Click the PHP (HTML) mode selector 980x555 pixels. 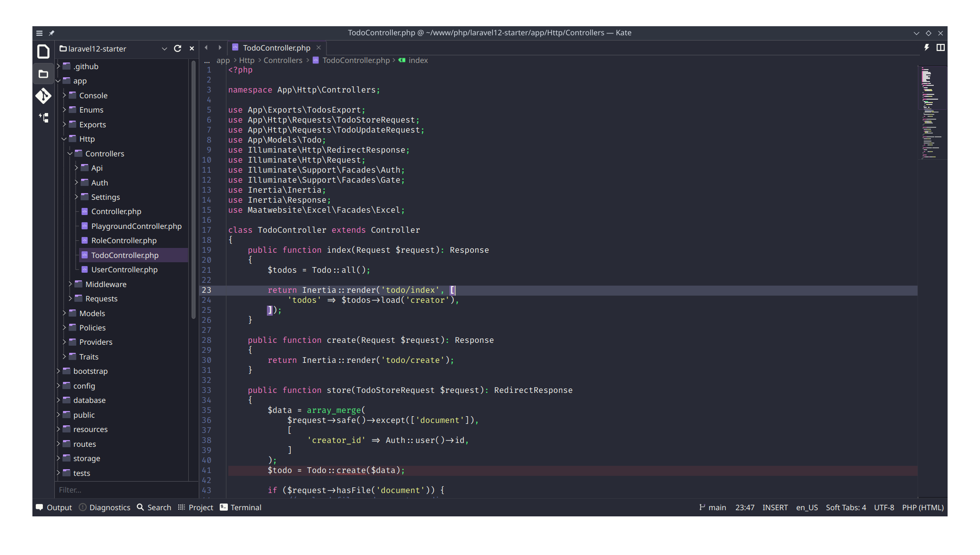pos(923,507)
